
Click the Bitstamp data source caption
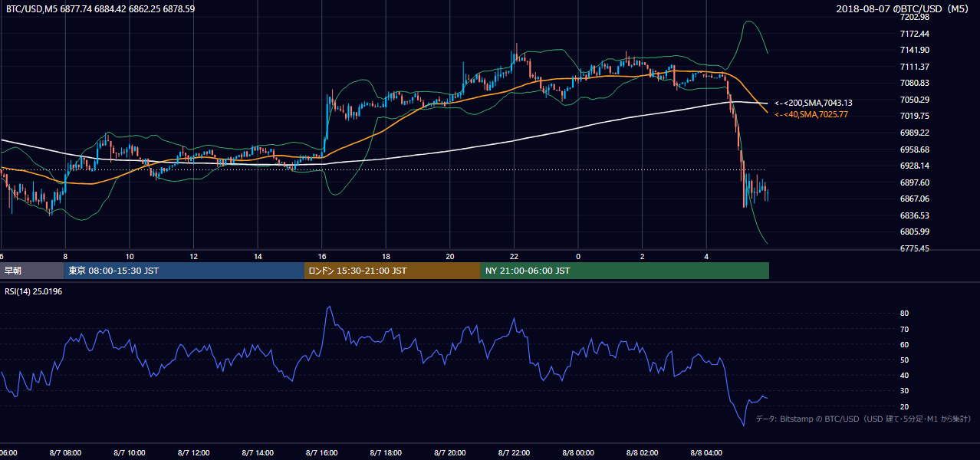point(863,419)
